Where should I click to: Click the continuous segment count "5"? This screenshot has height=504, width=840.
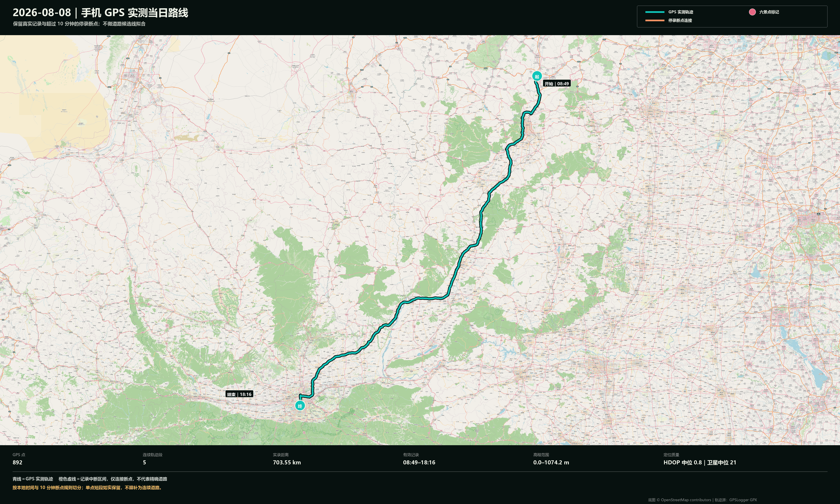[144, 463]
